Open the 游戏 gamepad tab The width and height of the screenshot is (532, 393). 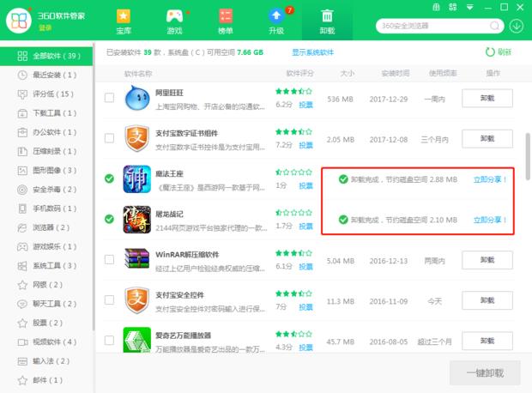tap(175, 21)
